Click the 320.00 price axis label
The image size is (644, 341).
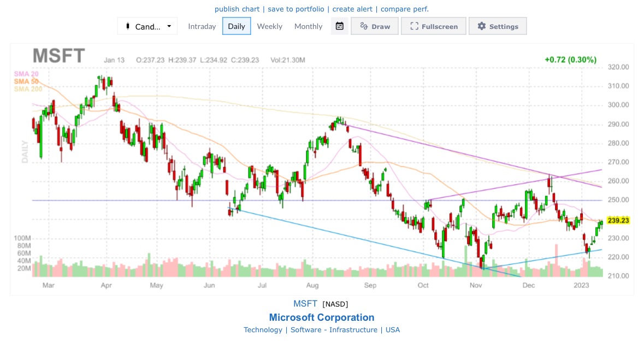[x=618, y=67]
